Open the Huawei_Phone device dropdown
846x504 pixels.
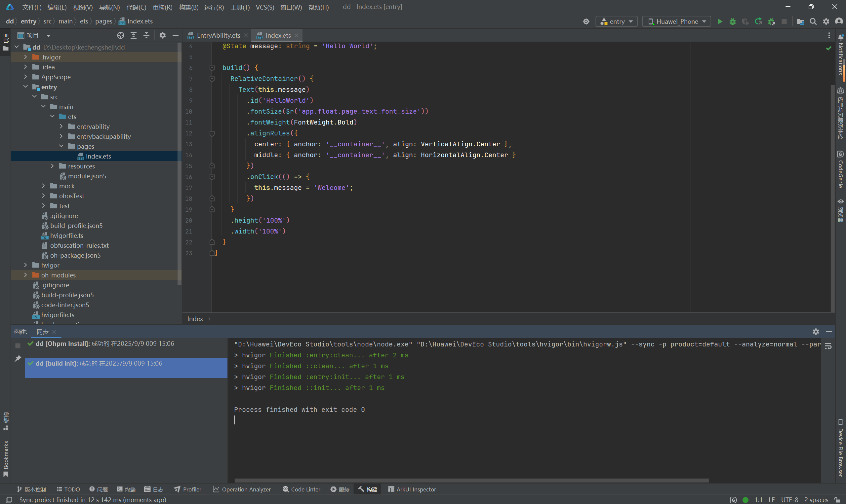[676, 21]
